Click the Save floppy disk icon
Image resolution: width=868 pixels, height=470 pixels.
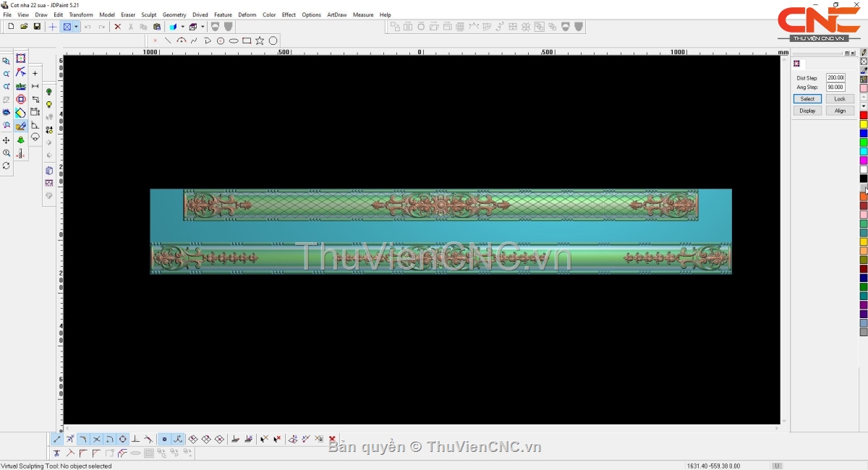tap(37, 27)
